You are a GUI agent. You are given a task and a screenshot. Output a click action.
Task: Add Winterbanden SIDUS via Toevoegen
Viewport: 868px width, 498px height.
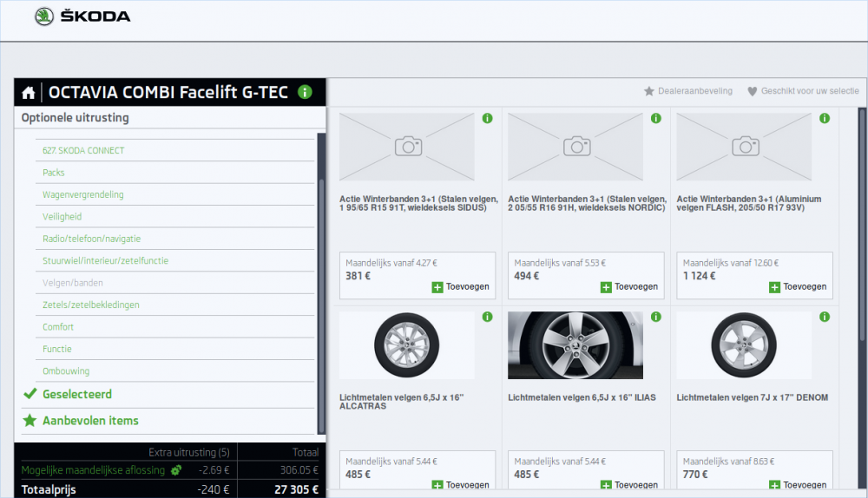pos(461,287)
